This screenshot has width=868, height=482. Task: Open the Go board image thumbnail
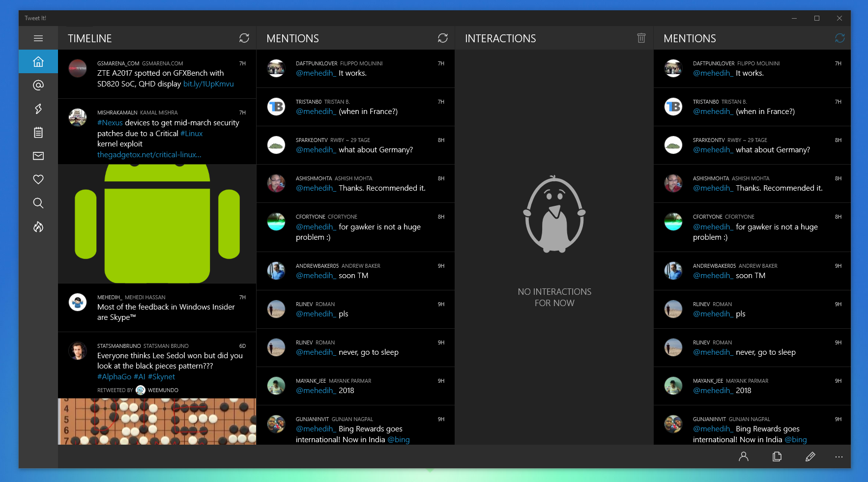coord(157,421)
